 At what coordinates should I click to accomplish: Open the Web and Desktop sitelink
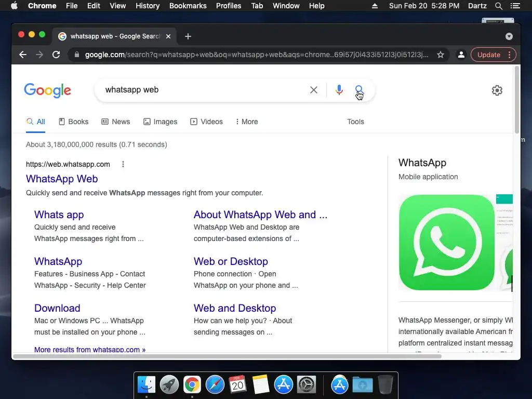235,308
